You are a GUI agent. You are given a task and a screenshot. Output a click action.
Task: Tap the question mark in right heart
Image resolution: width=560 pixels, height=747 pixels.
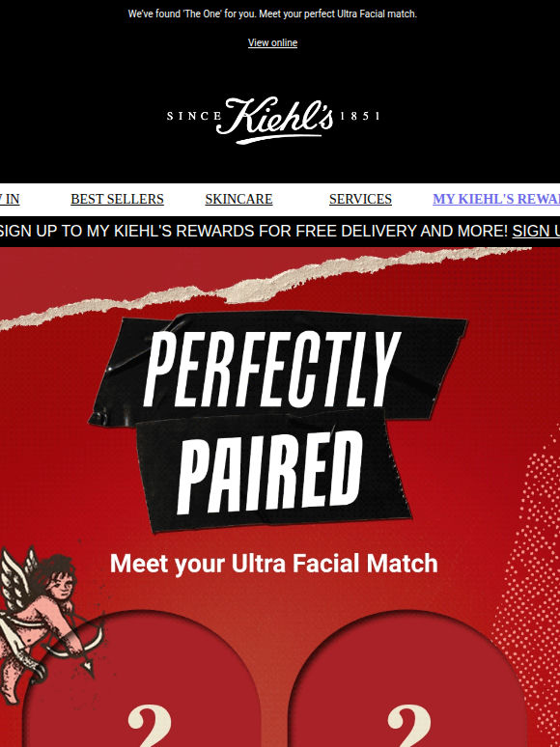tap(409, 726)
